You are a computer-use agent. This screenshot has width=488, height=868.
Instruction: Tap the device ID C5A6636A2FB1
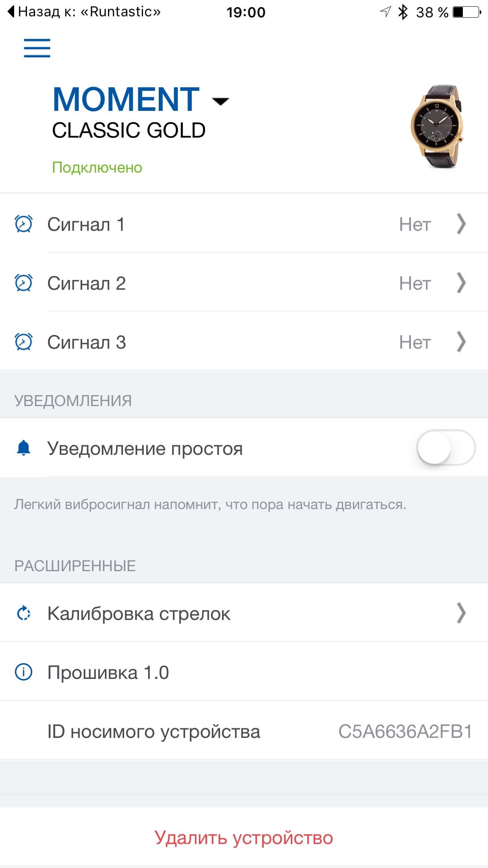(x=405, y=732)
